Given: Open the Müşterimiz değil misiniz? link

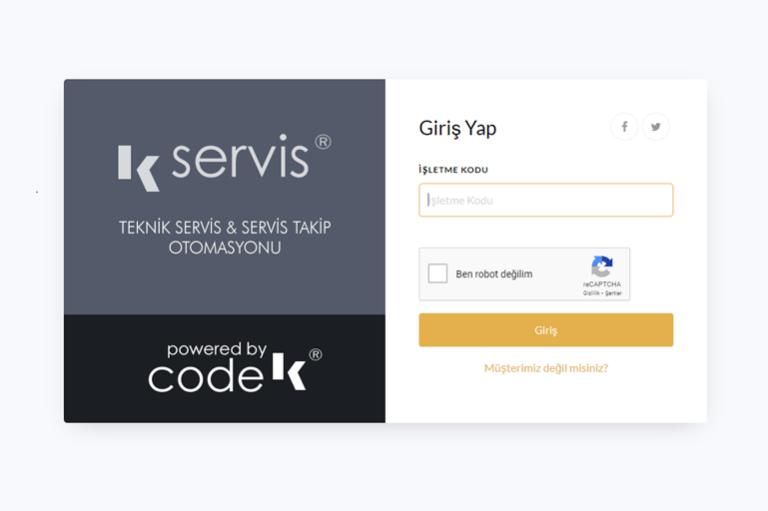Looking at the screenshot, I should point(546,368).
